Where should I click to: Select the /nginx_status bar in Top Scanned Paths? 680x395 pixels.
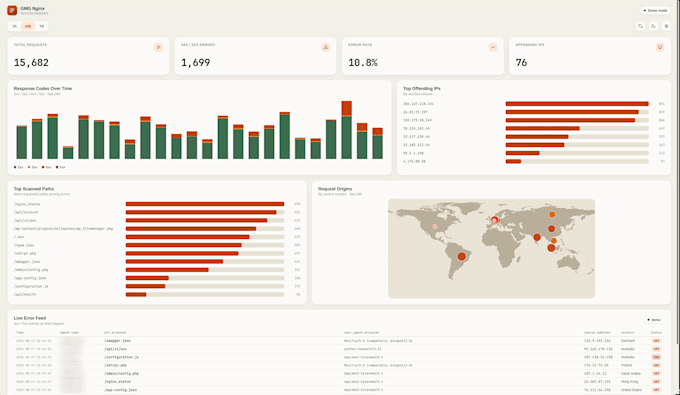coord(205,204)
